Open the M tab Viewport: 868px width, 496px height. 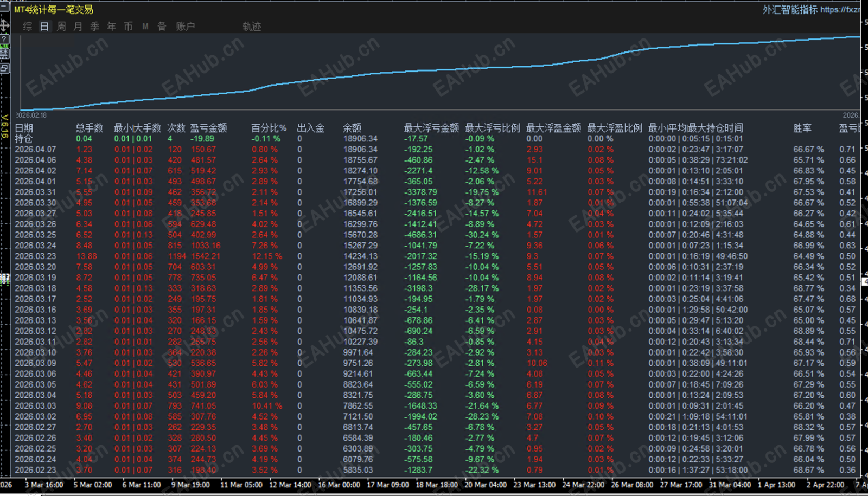(145, 27)
